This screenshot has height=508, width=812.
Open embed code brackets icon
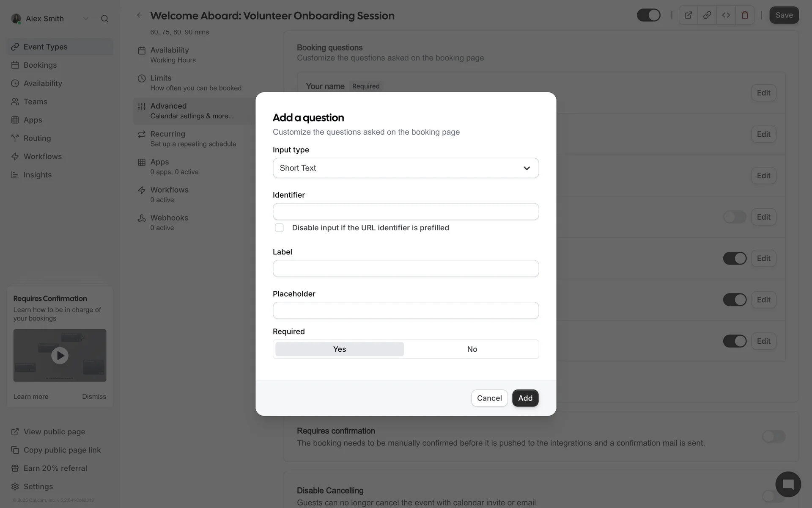point(726,15)
